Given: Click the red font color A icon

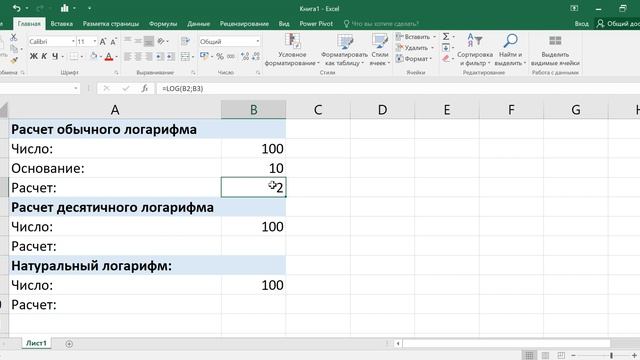Looking at the screenshot, I should point(109,56).
